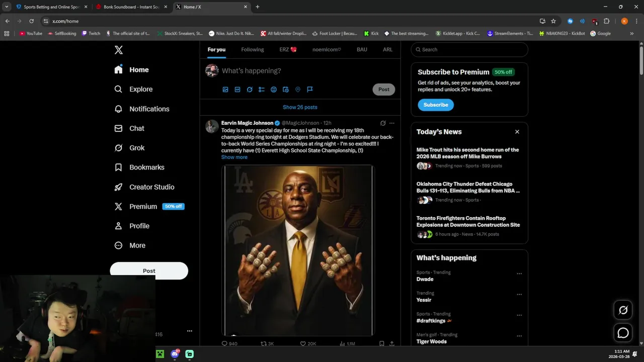Open Discord from the taskbar
Image resolution: width=644 pixels, height=362 pixels.
pos(175,354)
